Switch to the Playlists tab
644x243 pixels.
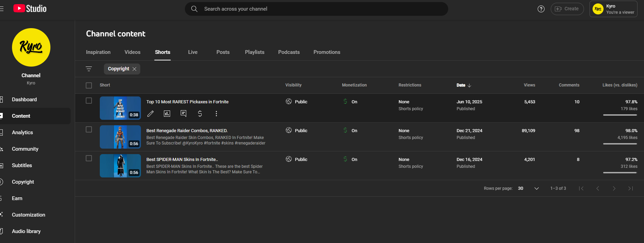point(254,52)
